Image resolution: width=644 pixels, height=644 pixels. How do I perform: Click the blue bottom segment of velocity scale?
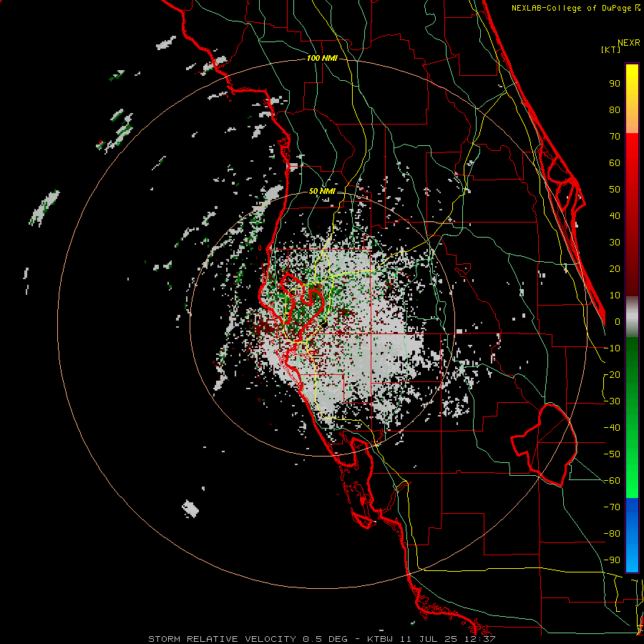(x=632, y=535)
